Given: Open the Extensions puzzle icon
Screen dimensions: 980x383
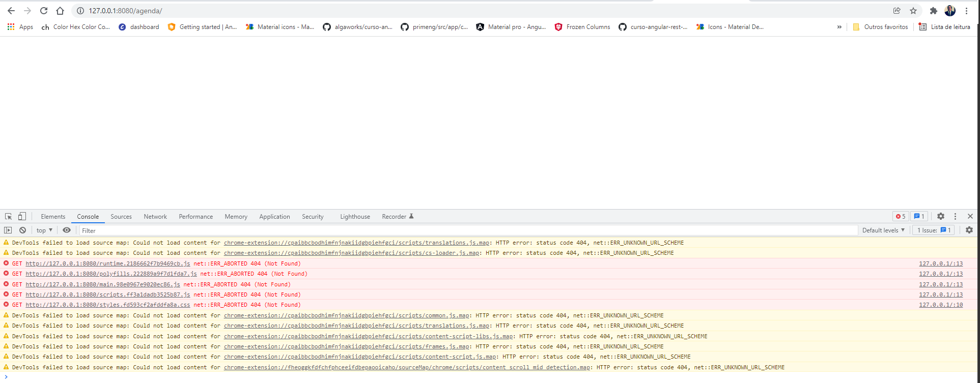Looking at the screenshot, I should [x=934, y=11].
